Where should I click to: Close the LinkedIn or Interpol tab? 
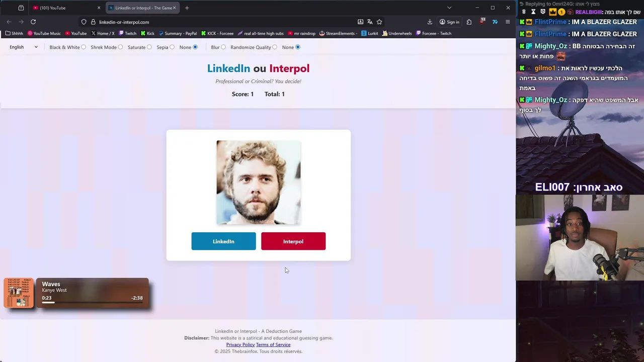175,8
